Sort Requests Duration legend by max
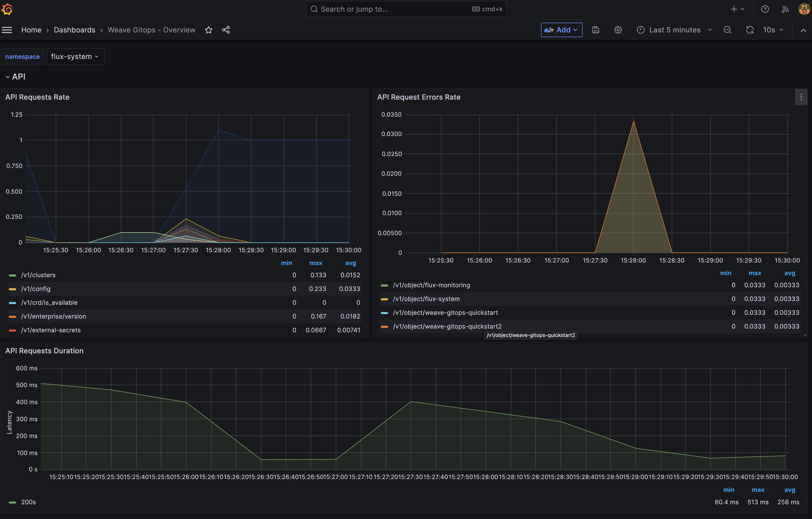This screenshot has width=812, height=519. [x=758, y=490]
